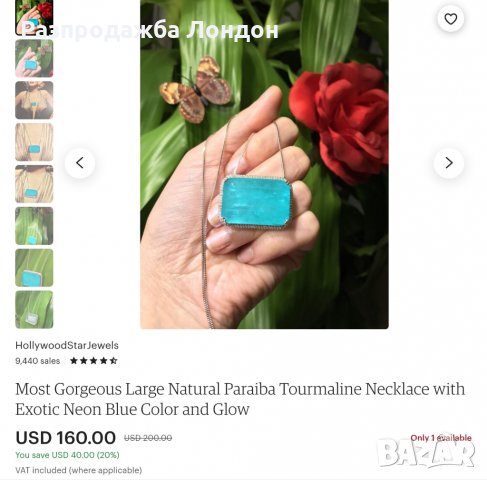Visit HollywoodStarJewels shop page
Viewport: 487px width, 480px height.
click(x=67, y=345)
